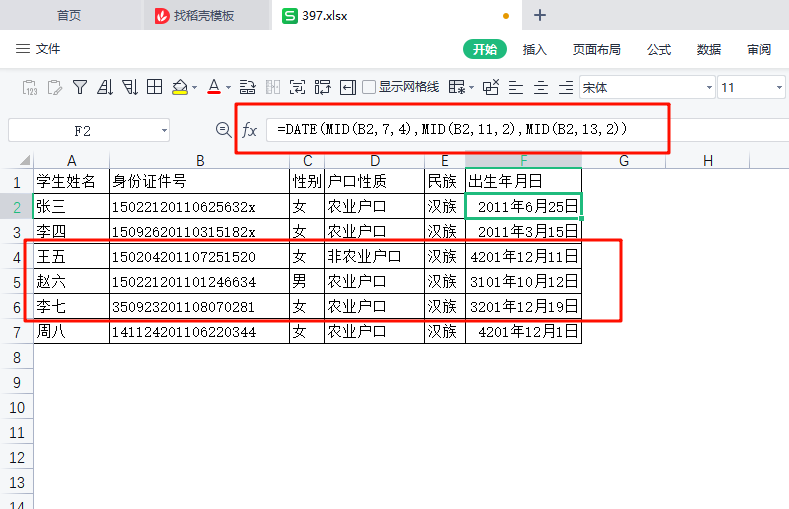Viewport: 789px width, 509px height.
Task: Open the 文件 menu
Action: click(38, 49)
